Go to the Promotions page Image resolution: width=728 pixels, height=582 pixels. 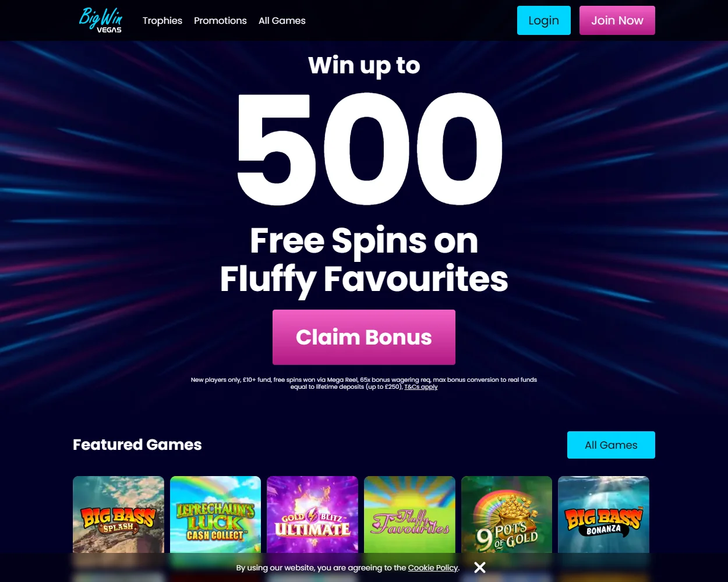click(220, 20)
